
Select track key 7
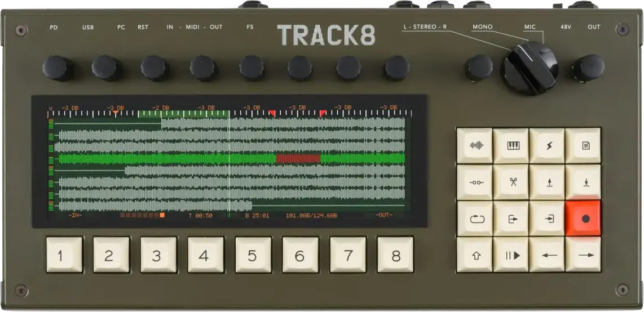[x=348, y=255]
